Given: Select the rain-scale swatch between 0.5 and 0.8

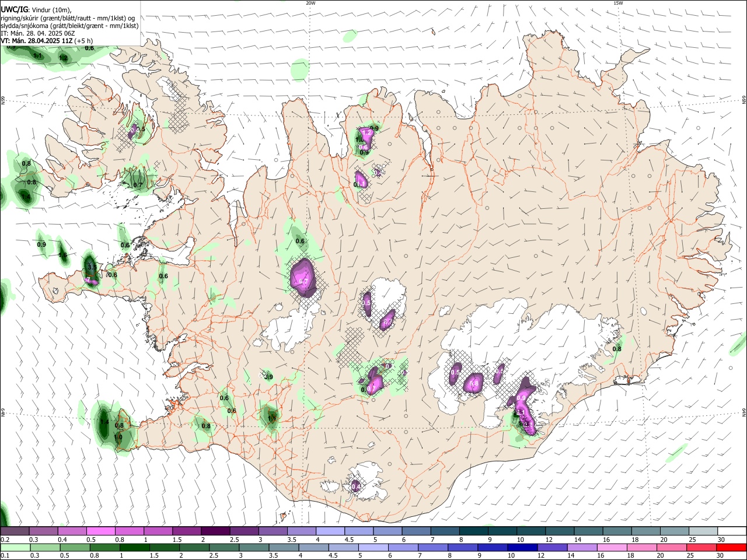Looking at the screenshot, I should 75,547.
